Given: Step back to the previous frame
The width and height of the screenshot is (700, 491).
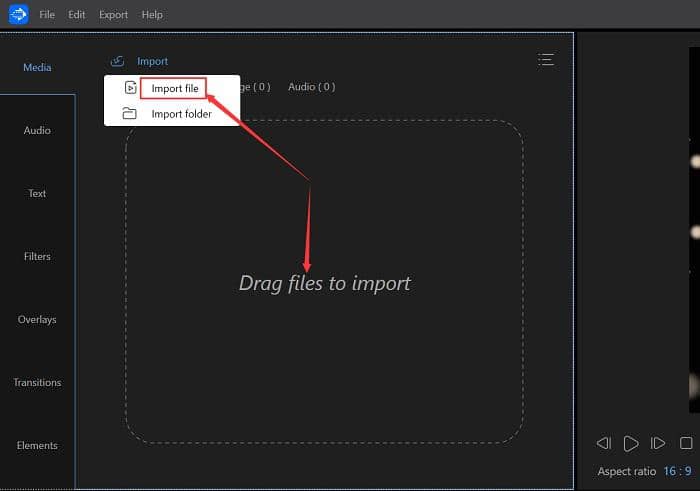Looking at the screenshot, I should (603, 443).
